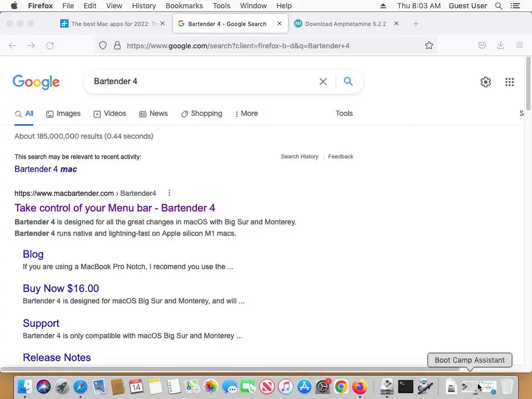Open the Music app in the Dock

pos(285,387)
